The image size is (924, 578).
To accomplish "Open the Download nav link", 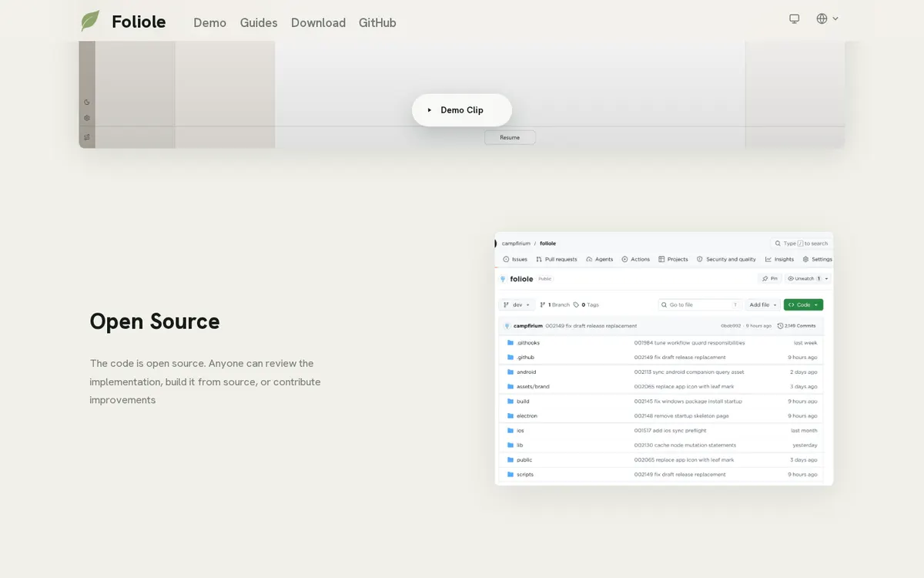I will [318, 22].
